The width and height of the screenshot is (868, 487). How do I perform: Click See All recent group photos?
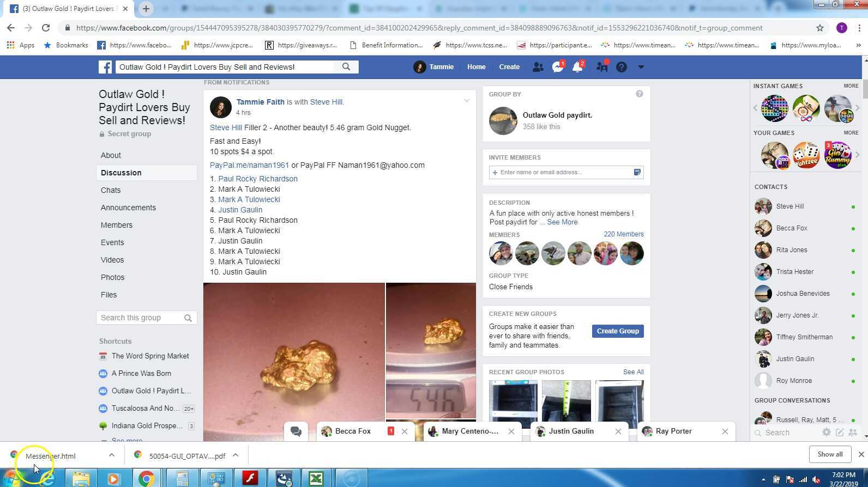pos(633,372)
